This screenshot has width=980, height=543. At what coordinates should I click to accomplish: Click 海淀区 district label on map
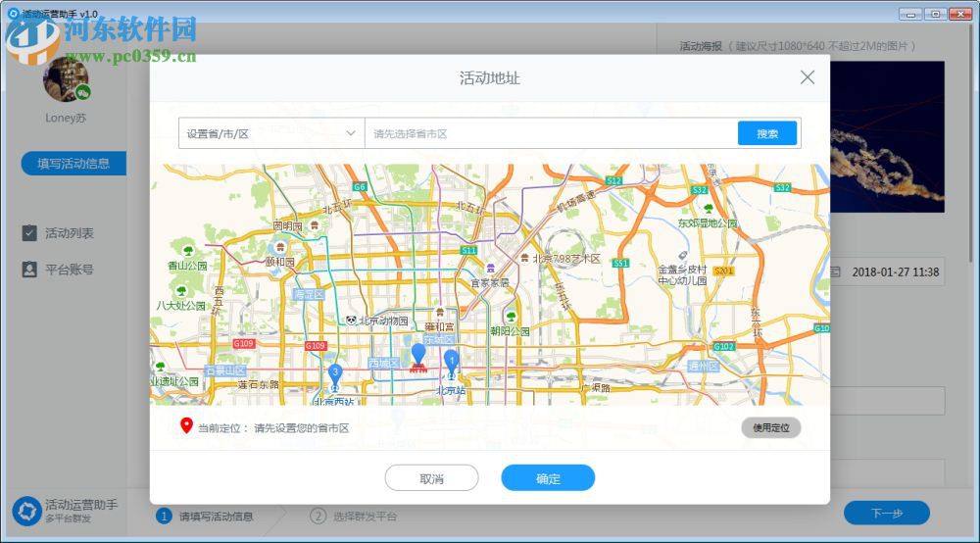coord(309,294)
